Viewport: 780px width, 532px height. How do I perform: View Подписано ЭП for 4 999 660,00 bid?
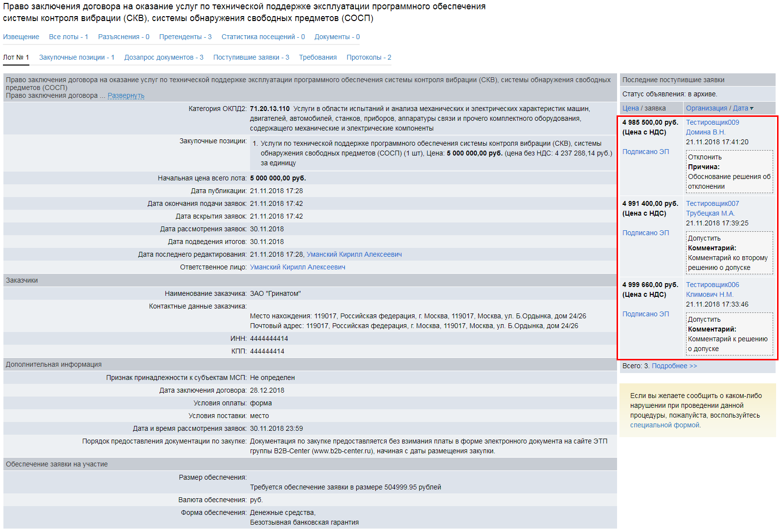[645, 314]
